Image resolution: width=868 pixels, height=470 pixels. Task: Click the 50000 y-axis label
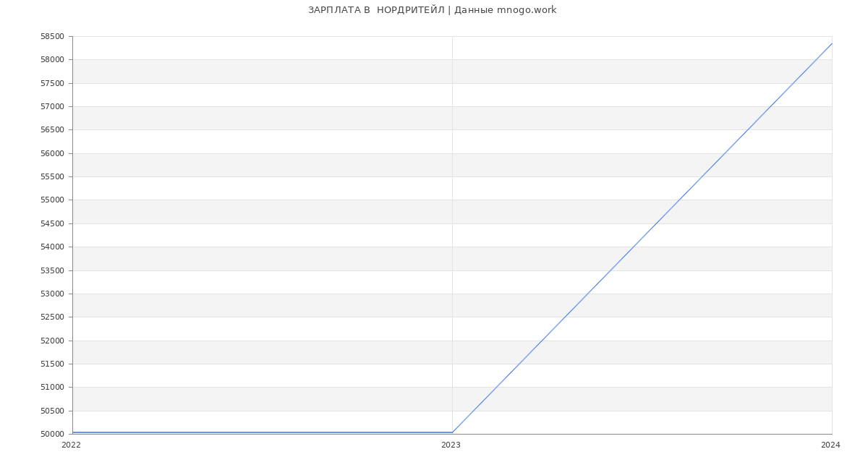click(x=52, y=435)
